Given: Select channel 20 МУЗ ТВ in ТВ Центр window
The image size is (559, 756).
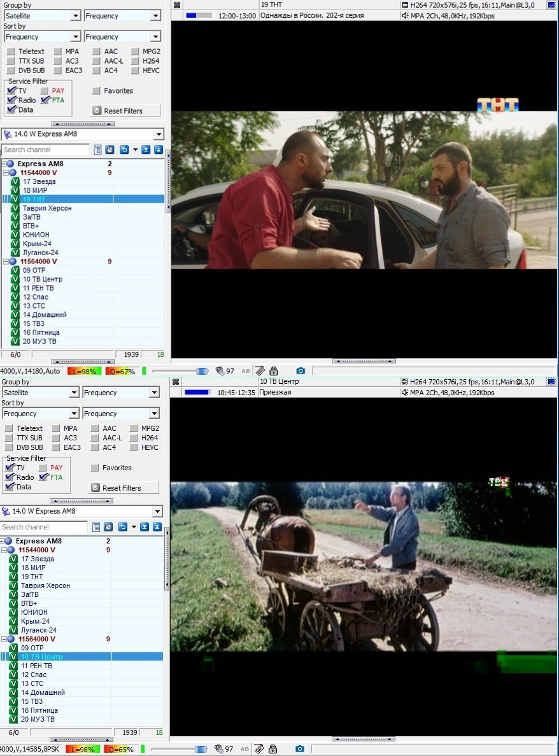Looking at the screenshot, I should pos(38,719).
